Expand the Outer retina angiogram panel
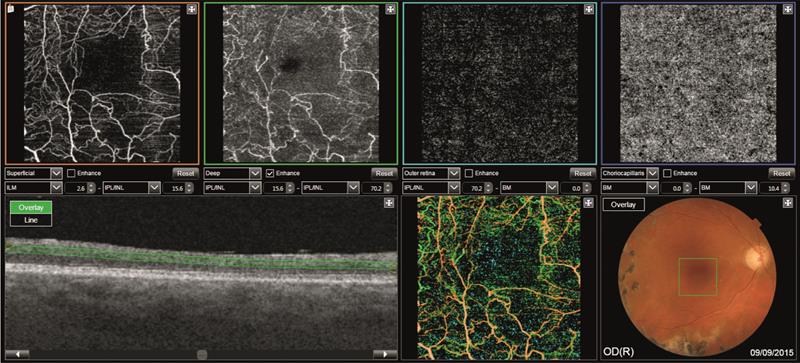Screen dimensions: 800x363 [x=589, y=9]
